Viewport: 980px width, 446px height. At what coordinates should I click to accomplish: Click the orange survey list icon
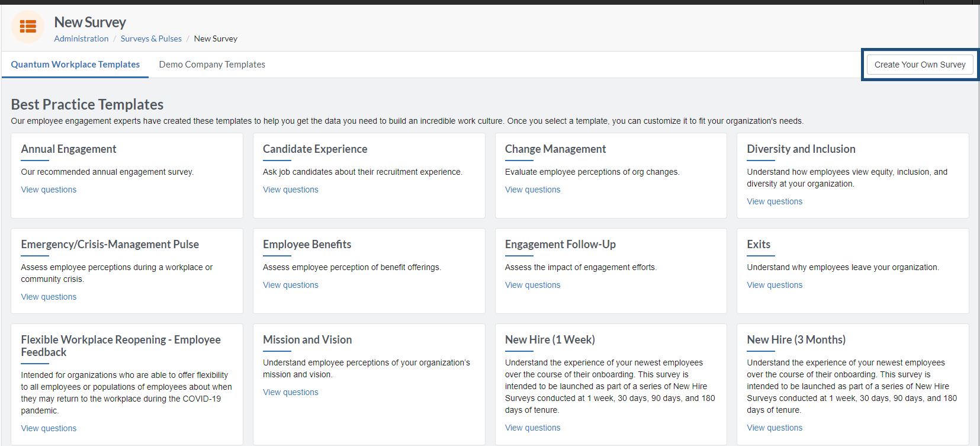click(28, 27)
